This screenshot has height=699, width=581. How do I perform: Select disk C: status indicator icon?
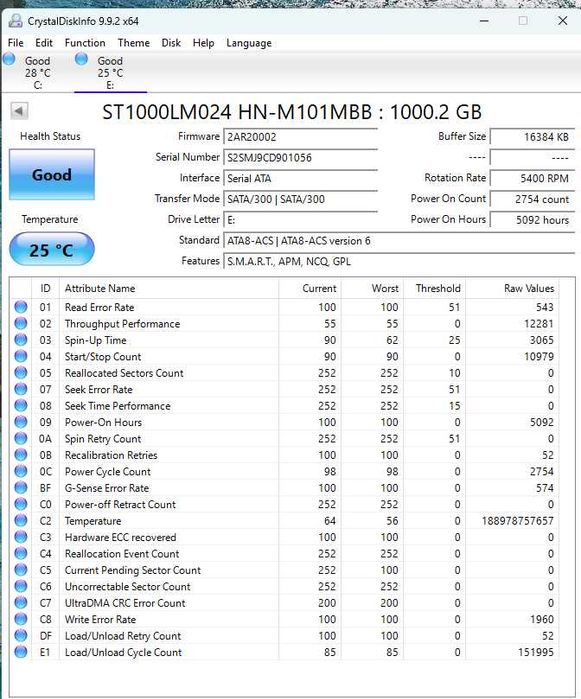point(9,59)
